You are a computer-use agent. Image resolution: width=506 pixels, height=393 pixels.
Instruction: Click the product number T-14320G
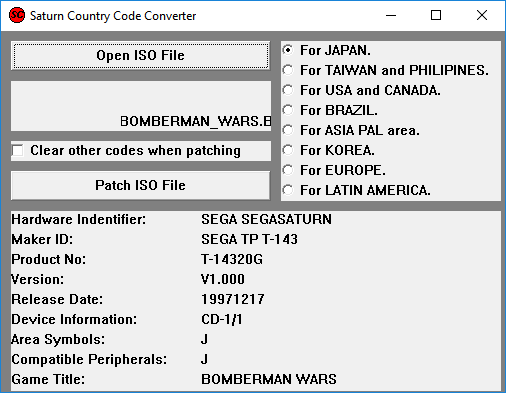coord(232,259)
